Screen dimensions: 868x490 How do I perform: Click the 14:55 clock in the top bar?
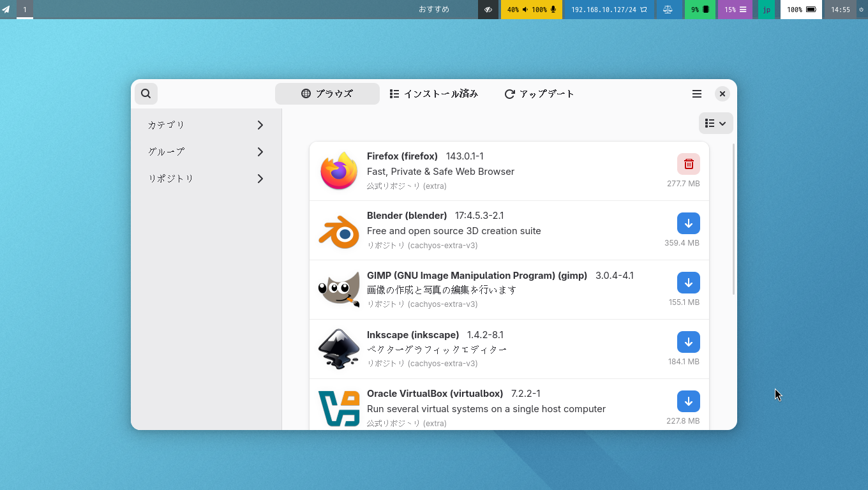click(x=841, y=10)
